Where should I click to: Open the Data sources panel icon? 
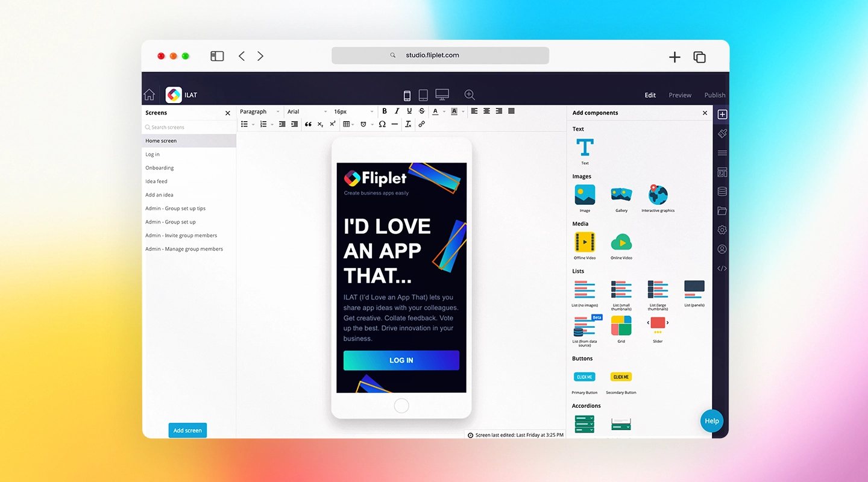pyautogui.click(x=722, y=191)
